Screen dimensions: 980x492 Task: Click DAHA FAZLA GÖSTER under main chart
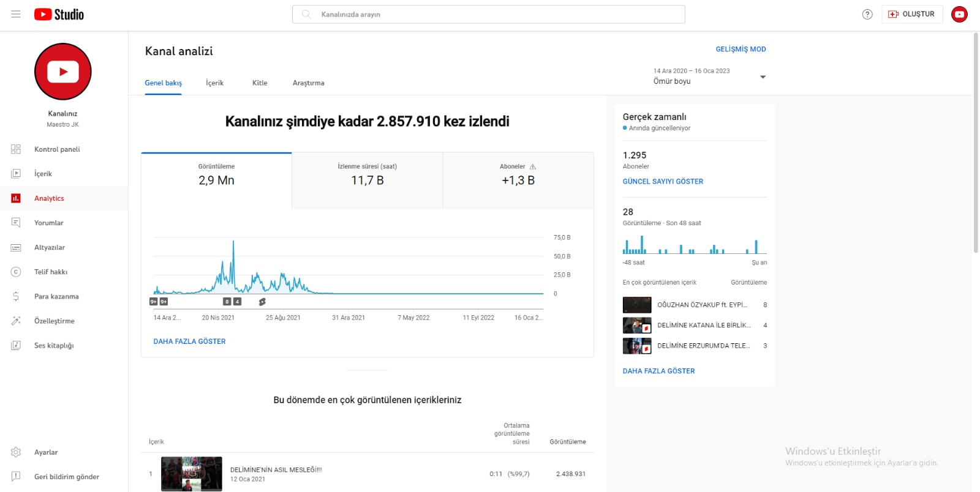coord(189,341)
